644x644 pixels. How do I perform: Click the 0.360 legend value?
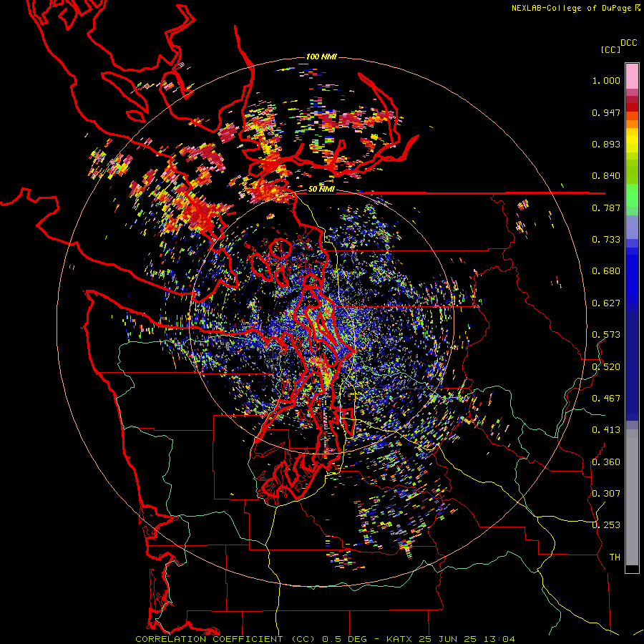click(606, 462)
